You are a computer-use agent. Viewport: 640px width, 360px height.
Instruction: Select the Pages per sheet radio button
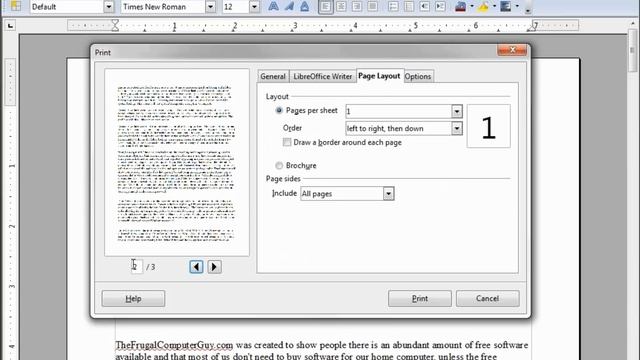tap(279, 111)
